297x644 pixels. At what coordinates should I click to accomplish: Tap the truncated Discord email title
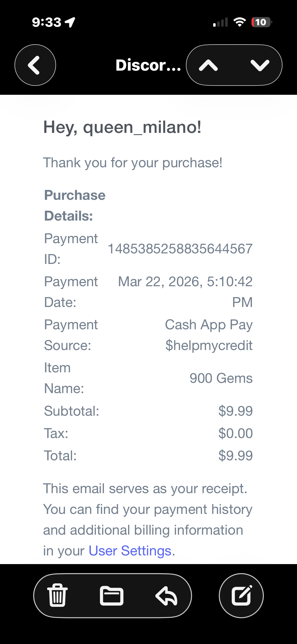pos(148,65)
